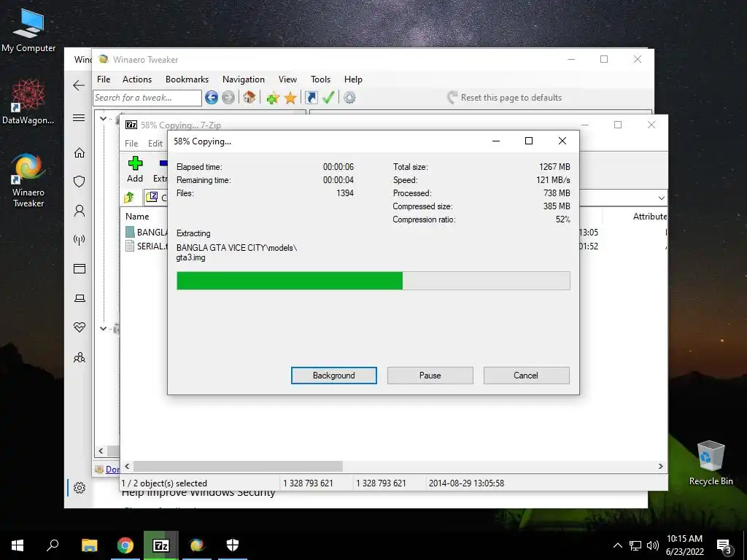Open bookmarks with the orange star icon
Viewport: 747px width, 560px height.
click(x=290, y=98)
